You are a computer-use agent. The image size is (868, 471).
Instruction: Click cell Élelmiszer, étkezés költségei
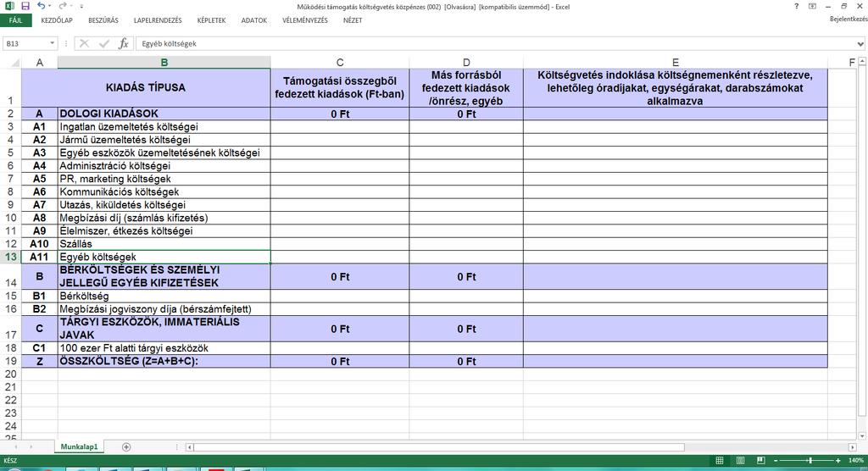(x=164, y=230)
